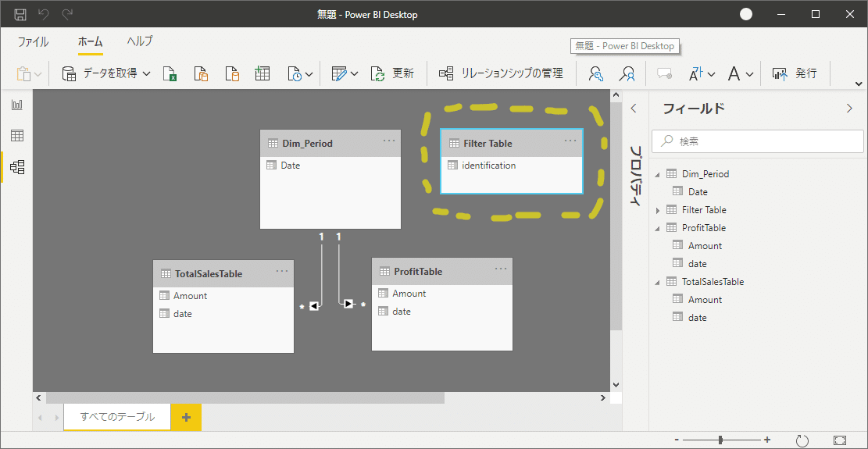Collapse the フィールド pane chevron
Image resolution: width=868 pixels, height=449 pixels.
850,109
